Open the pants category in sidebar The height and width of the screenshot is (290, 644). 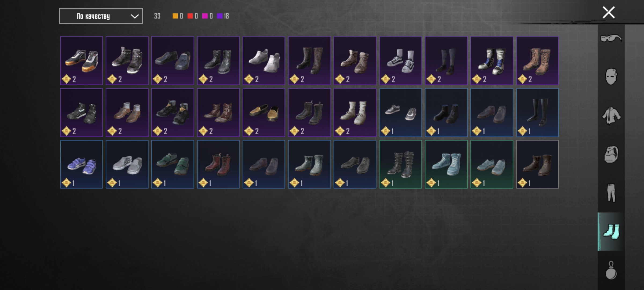pos(611,193)
